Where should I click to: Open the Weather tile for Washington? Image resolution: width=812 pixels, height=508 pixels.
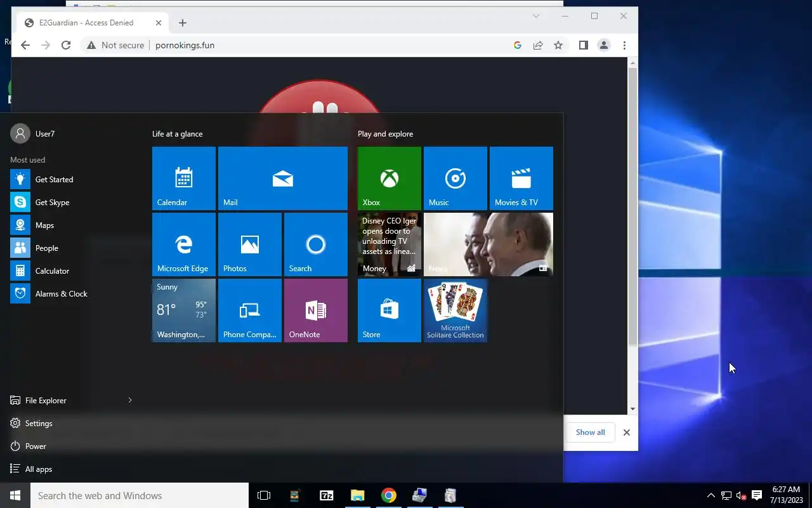(x=184, y=311)
